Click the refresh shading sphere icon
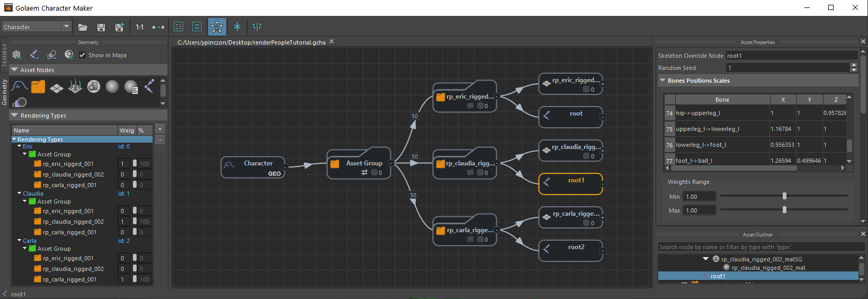This screenshot has height=299, width=868. point(69,55)
